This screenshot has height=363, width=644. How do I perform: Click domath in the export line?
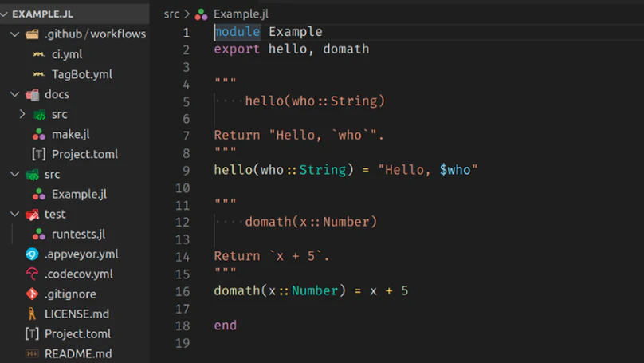[x=346, y=49]
